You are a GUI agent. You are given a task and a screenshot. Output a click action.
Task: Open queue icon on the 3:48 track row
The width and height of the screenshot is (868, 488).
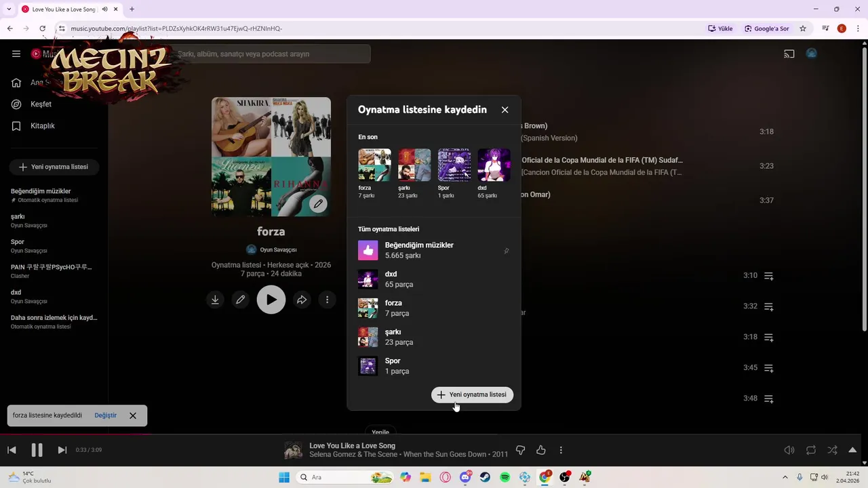pos(769,399)
